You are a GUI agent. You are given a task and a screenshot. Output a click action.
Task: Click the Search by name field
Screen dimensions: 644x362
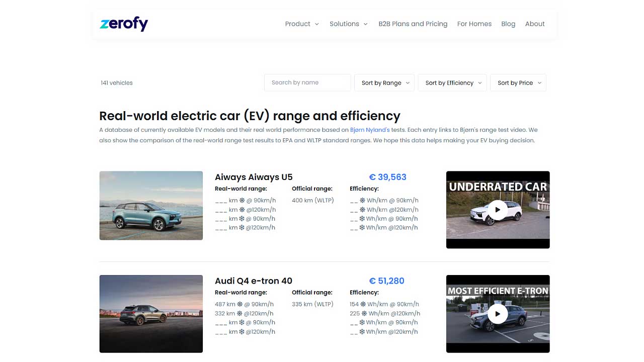click(307, 82)
